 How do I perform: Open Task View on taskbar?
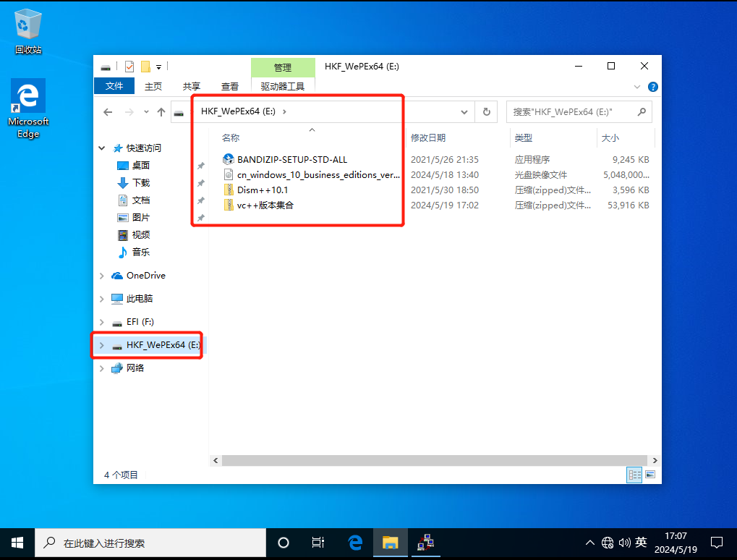(318, 543)
